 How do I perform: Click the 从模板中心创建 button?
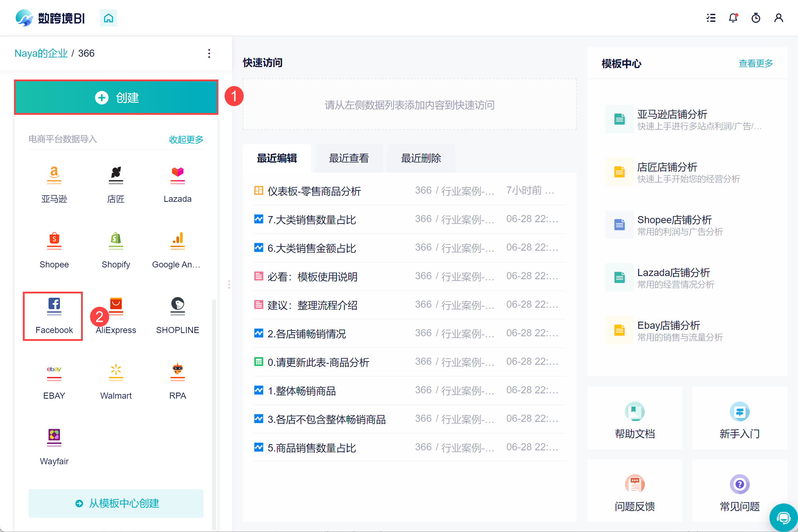116,503
